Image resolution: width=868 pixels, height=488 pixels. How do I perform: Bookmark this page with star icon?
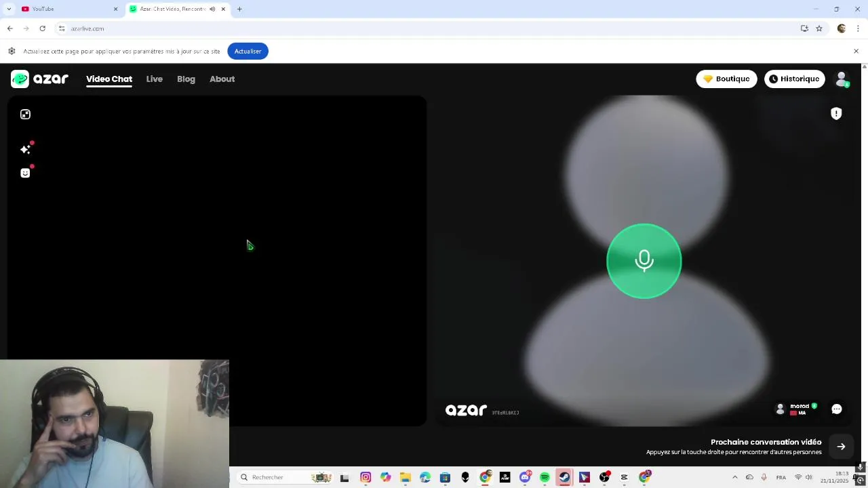pyautogui.click(x=819, y=28)
